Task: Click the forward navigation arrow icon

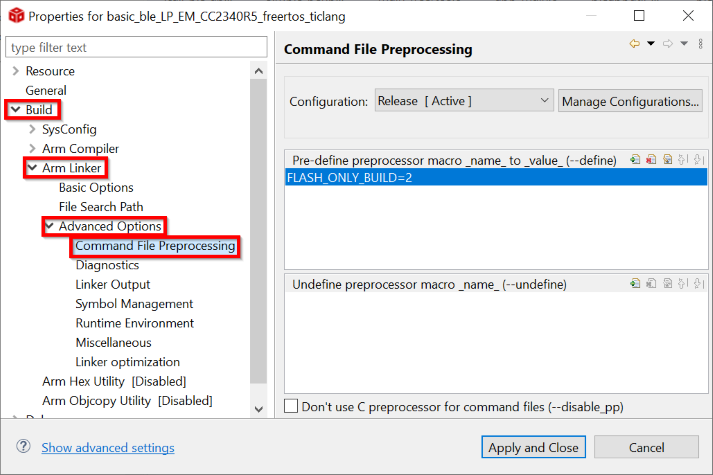Action: pos(668,44)
